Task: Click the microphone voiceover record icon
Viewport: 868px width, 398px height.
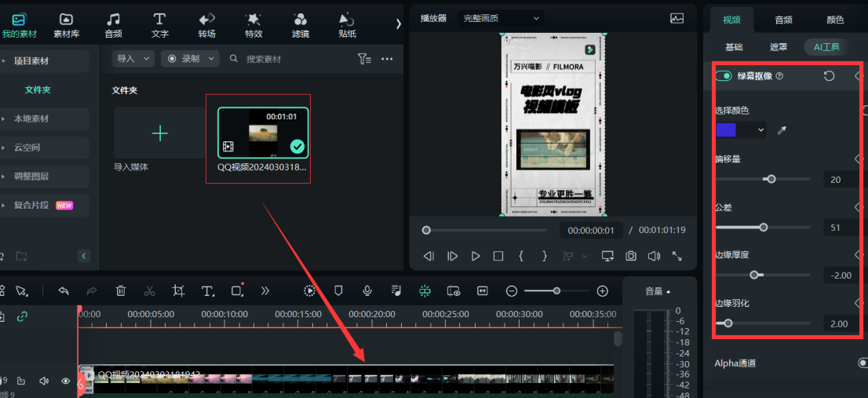Action: point(367,290)
